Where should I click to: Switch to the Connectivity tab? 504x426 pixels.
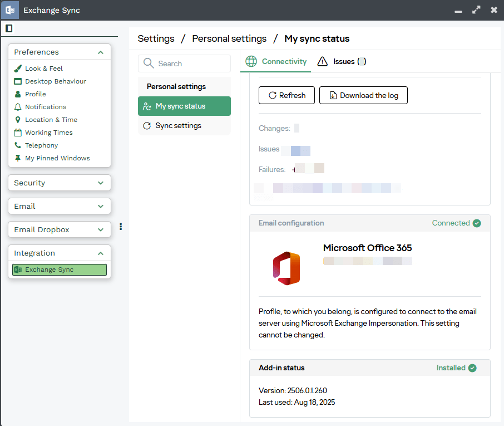click(x=276, y=61)
